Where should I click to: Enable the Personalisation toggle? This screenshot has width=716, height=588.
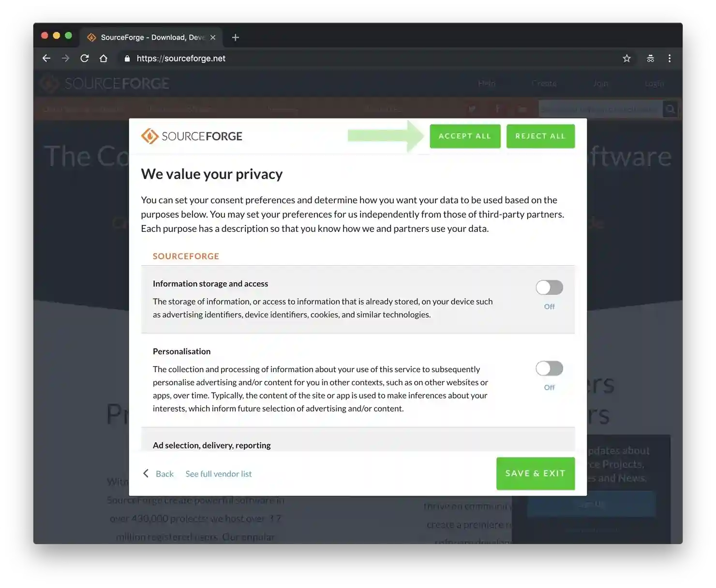[x=549, y=368]
